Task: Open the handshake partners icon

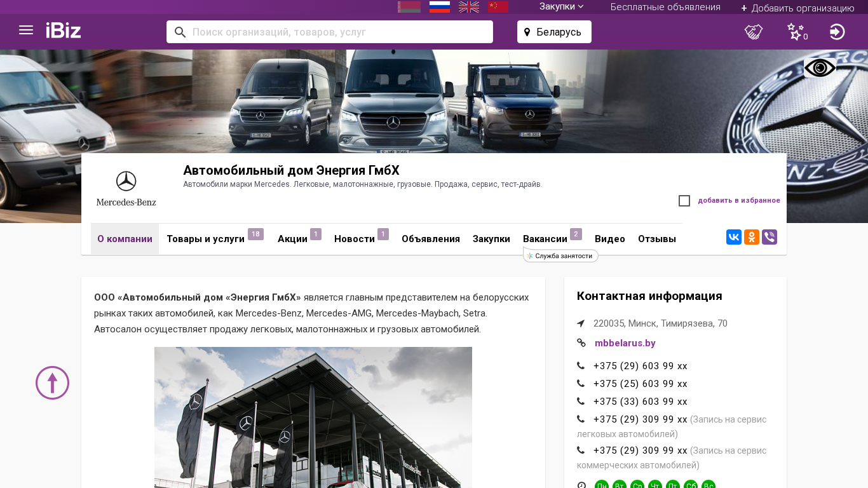Action: coord(754,32)
